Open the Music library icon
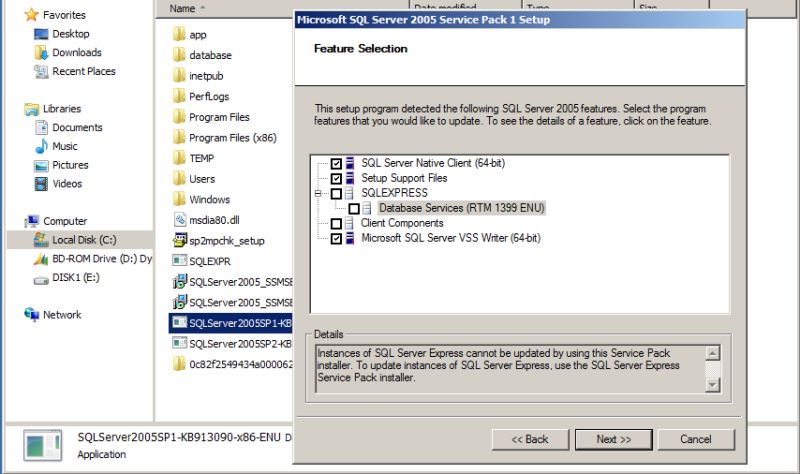 (x=41, y=146)
